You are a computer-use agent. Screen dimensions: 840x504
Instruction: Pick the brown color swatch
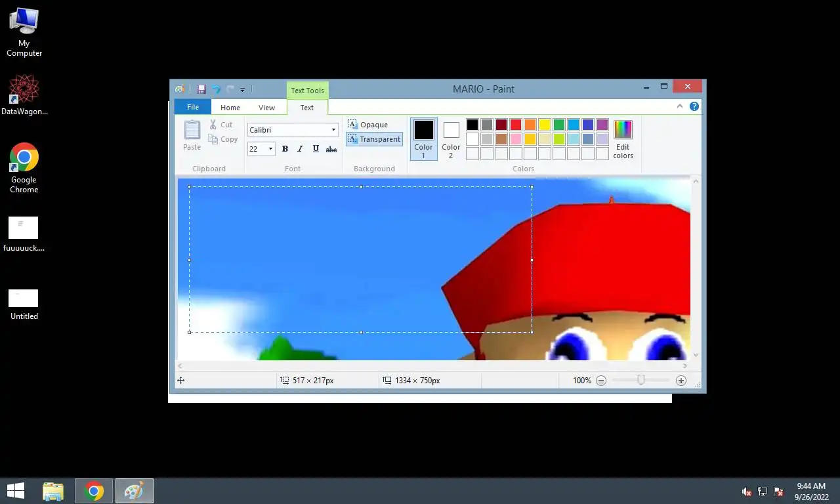pyautogui.click(x=501, y=139)
